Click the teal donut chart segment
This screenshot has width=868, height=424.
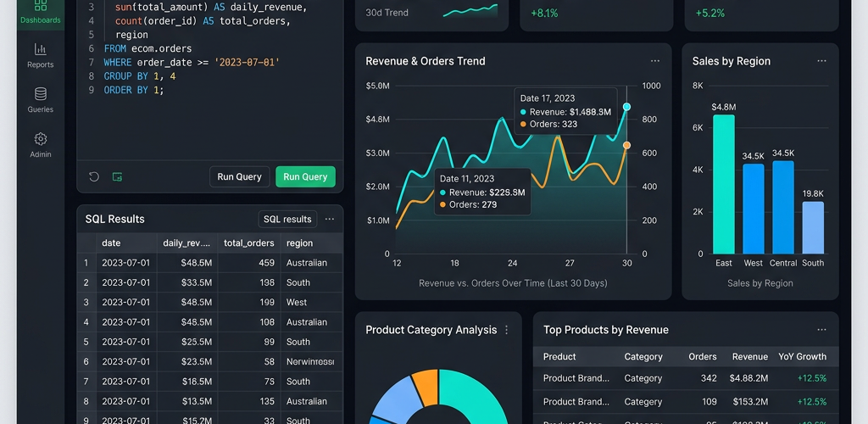click(473, 396)
